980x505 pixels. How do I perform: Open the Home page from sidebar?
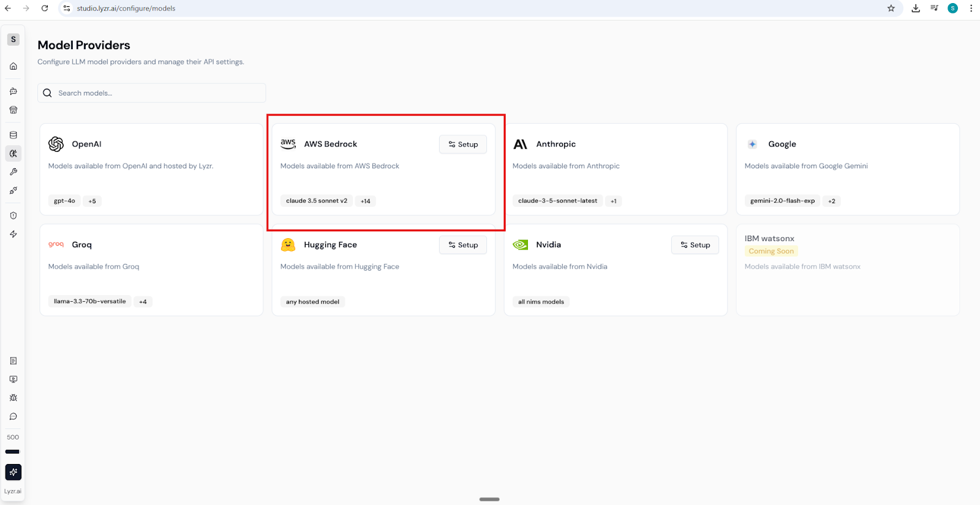pyautogui.click(x=13, y=66)
